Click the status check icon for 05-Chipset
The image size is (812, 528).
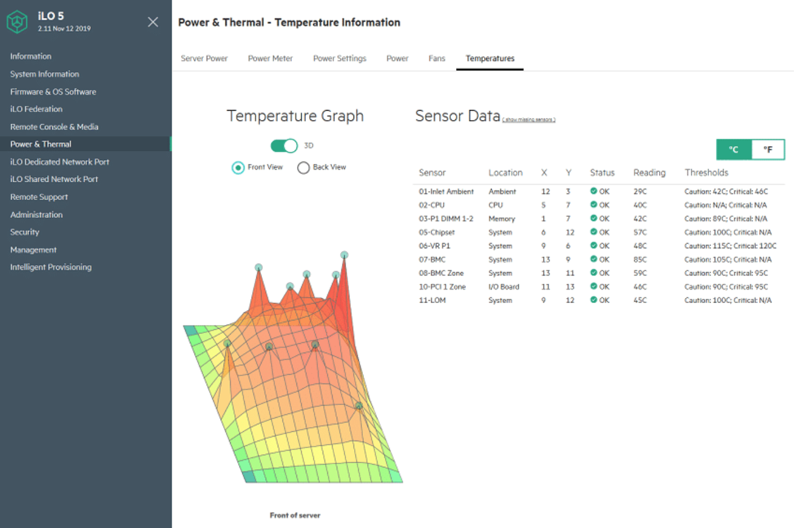(x=594, y=232)
